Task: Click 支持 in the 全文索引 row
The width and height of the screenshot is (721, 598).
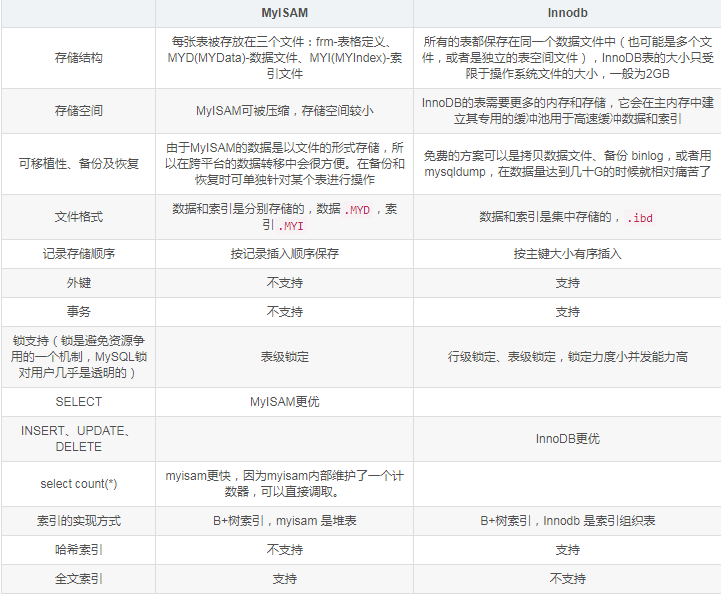Action: point(285,579)
